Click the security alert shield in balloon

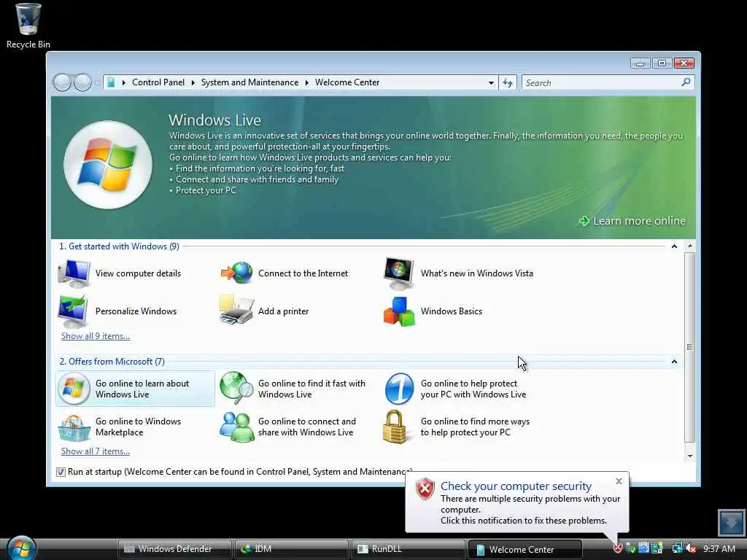click(x=425, y=489)
